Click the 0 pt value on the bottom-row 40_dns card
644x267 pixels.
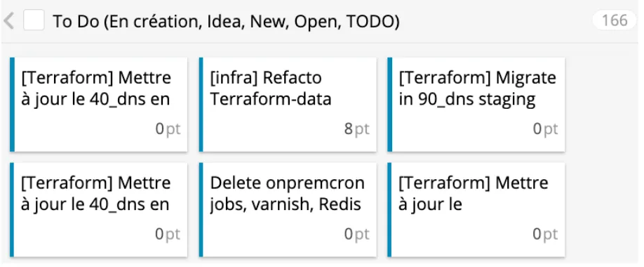pyautogui.click(x=168, y=235)
